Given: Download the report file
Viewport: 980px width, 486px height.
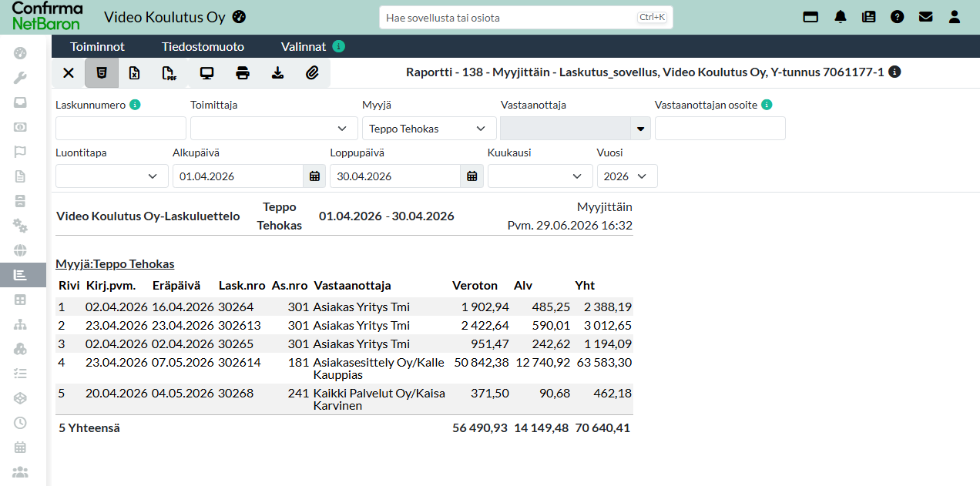Looking at the screenshot, I should 277,73.
